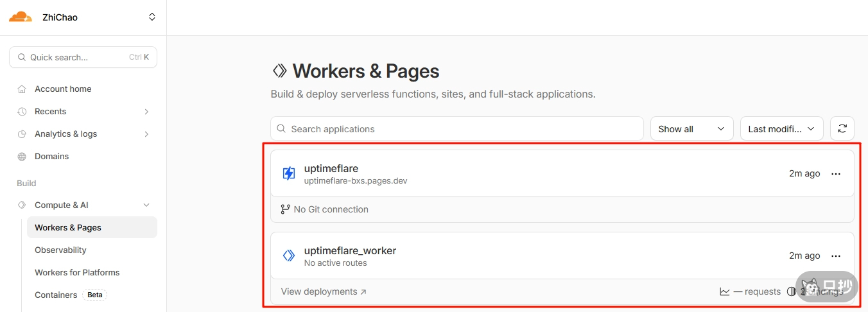This screenshot has width=868, height=312.
Task: Click the requests metric text
Action: point(757,291)
